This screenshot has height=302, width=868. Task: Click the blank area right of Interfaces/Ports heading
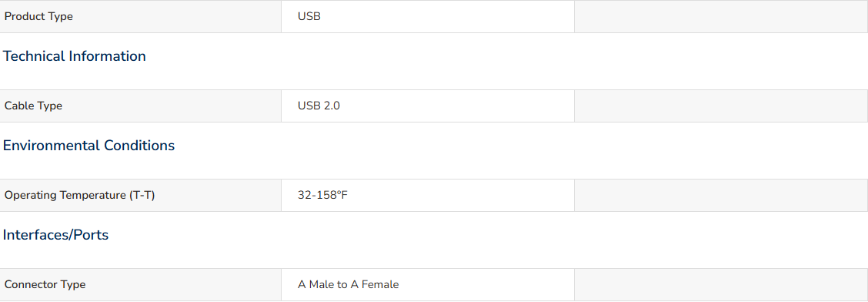[487, 235]
